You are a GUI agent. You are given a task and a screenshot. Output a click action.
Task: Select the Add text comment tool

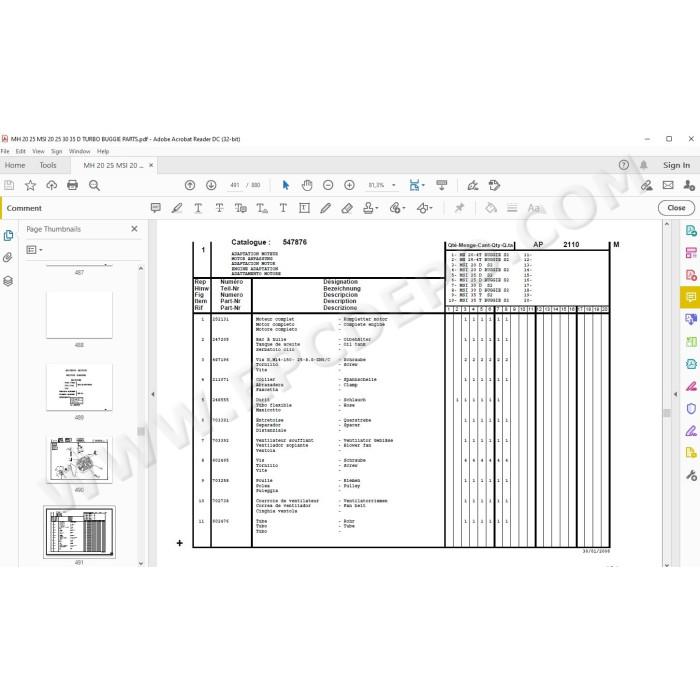click(283, 208)
